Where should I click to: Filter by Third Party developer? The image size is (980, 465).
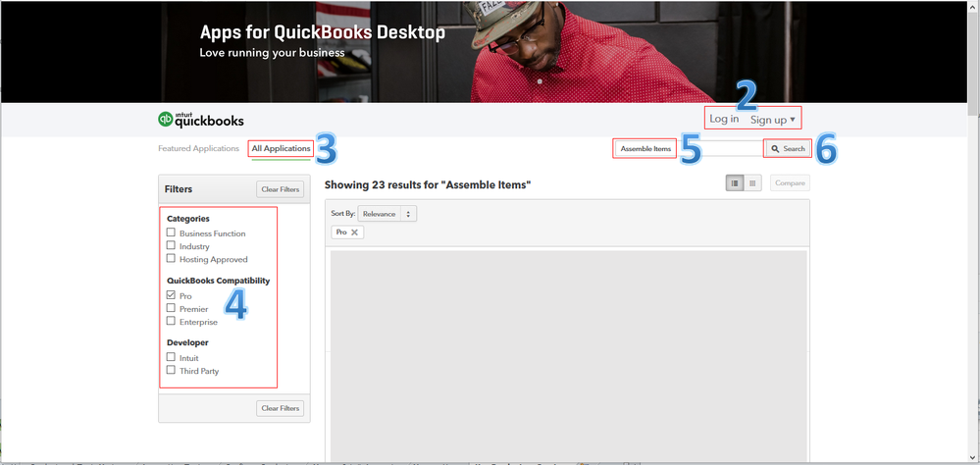(171, 370)
